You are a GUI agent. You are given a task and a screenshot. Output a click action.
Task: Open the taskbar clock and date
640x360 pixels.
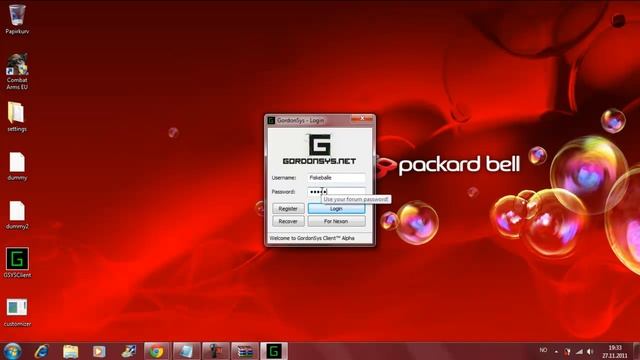click(615, 351)
